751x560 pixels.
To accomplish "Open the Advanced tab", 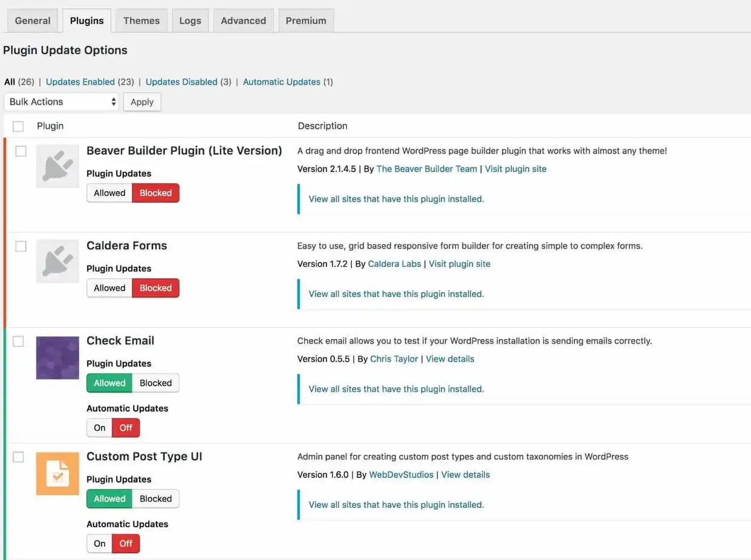I will coord(243,21).
